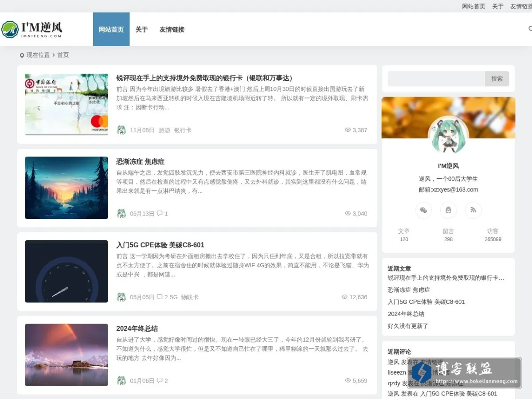The height and width of the screenshot is (399, 532).
Task: Focus the sidebar search input field
Action: tap(436, 78)
